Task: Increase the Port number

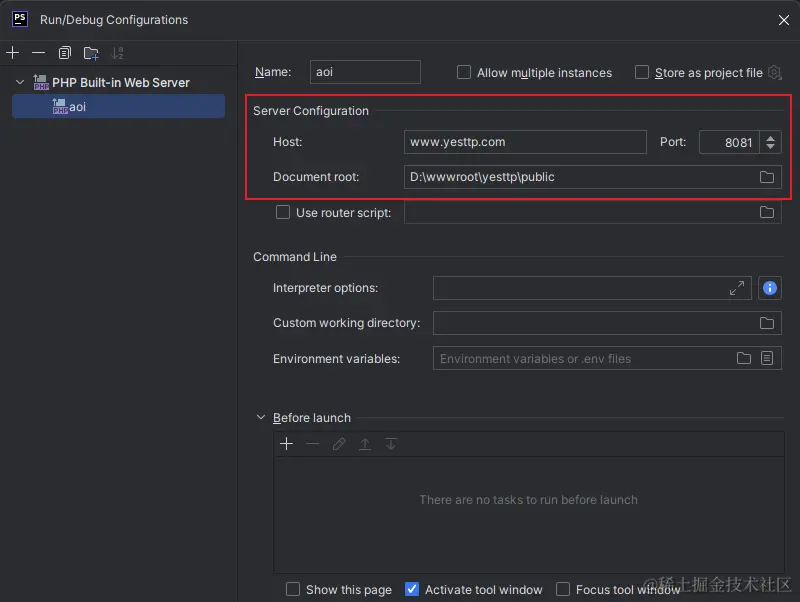Action: [x=770, y=137]
